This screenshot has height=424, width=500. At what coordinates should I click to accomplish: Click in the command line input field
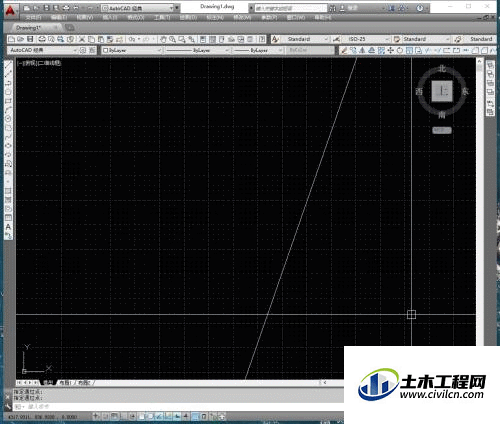click(178, 407)
